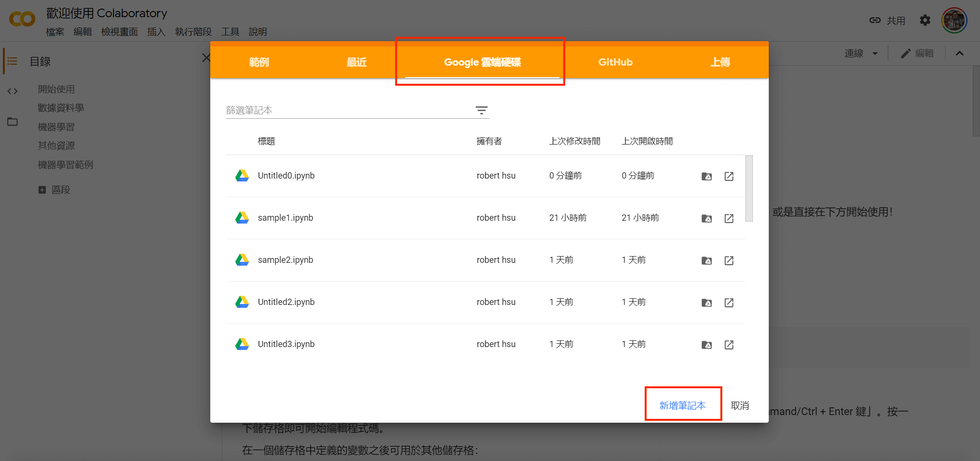Switch to the 最近 tab
Image resolution: width=980 pixels, height=461 pixels.
pos(356,62)
